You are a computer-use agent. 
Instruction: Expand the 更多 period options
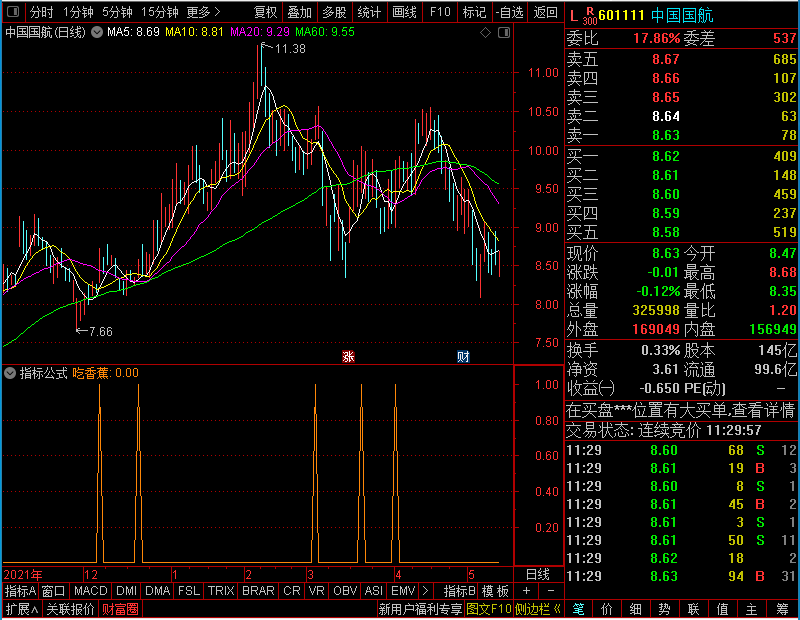coord(204,12)
